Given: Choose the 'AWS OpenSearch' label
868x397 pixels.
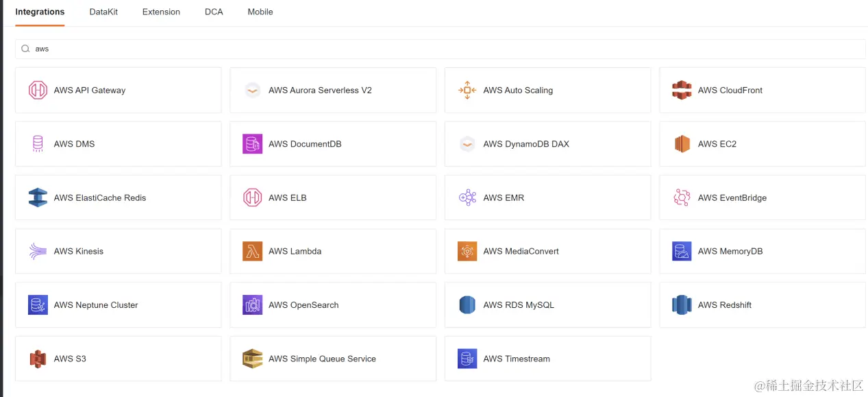Looking at the screenshot, I should (303, 305).
